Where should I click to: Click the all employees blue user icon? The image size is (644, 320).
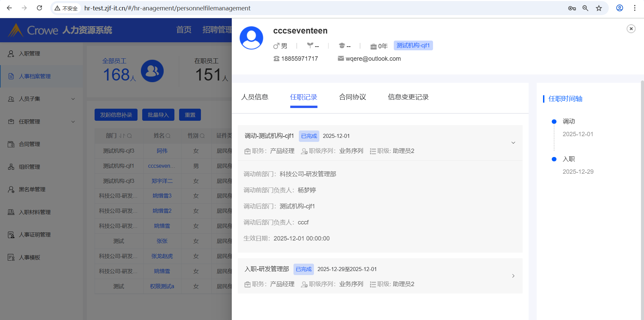152,71
